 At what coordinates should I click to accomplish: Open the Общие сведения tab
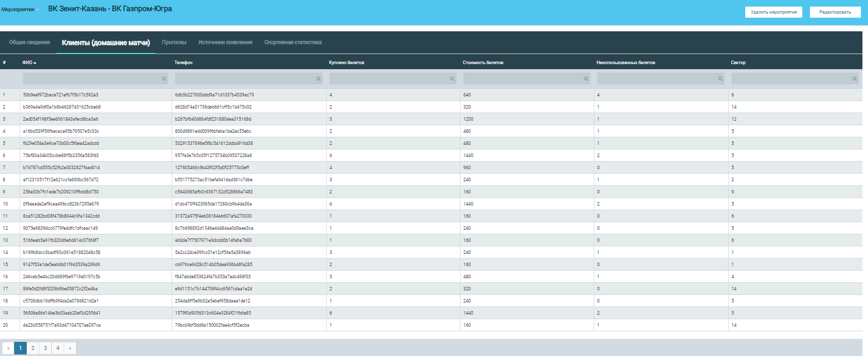tap(29, 42)
